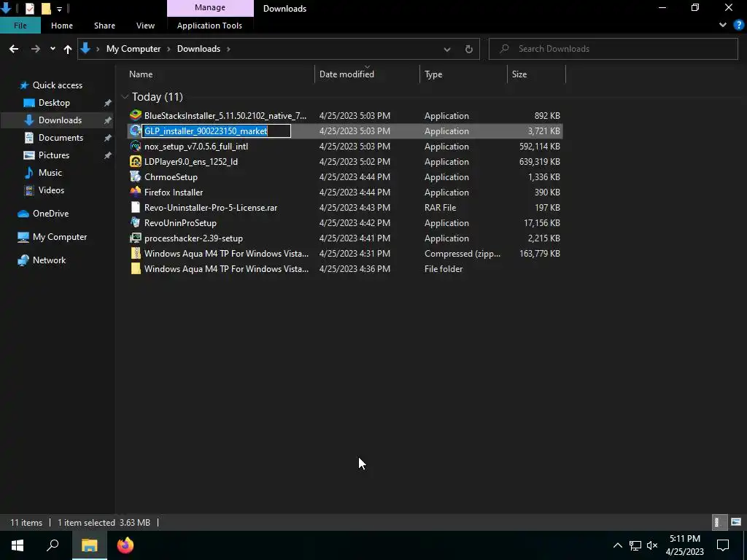Click the GLP_installer file icon
Screen dimensions: 747x560
[135, 131]
